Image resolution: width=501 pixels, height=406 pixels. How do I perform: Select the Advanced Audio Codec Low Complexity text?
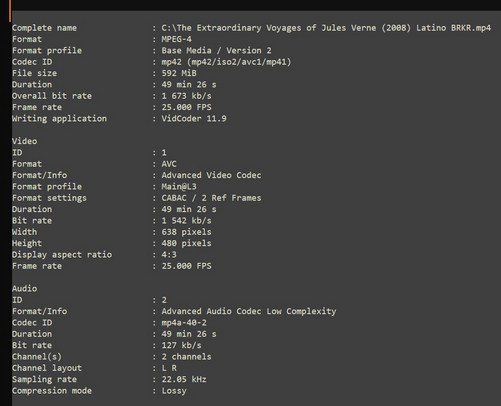(x=249, y=311)
